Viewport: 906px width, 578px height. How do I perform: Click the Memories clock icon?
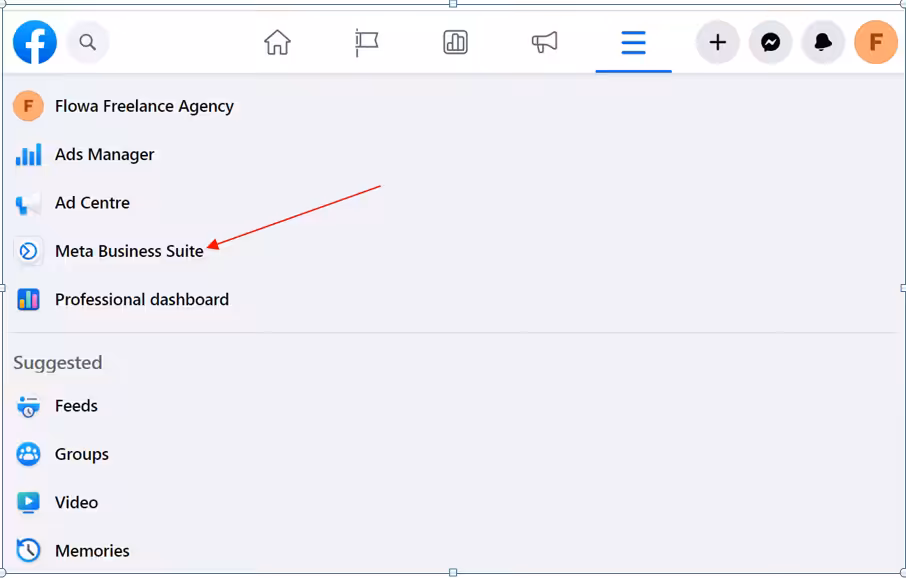click(28, 551)
